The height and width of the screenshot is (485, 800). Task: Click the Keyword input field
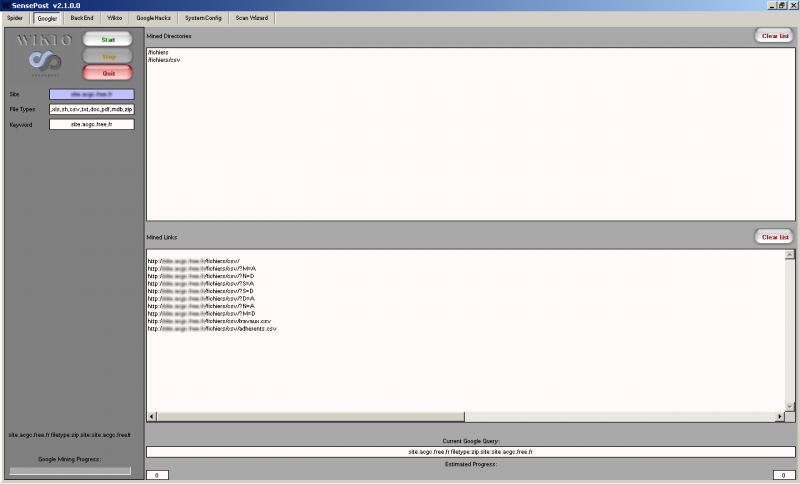[91, 124]
